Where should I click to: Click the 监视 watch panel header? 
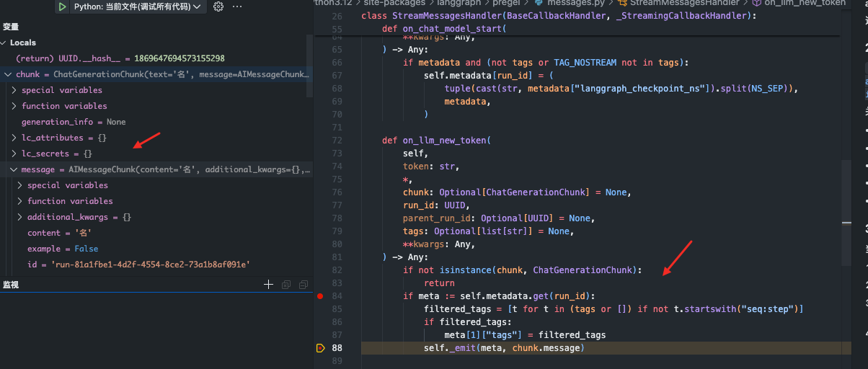(x=12, y=285)
